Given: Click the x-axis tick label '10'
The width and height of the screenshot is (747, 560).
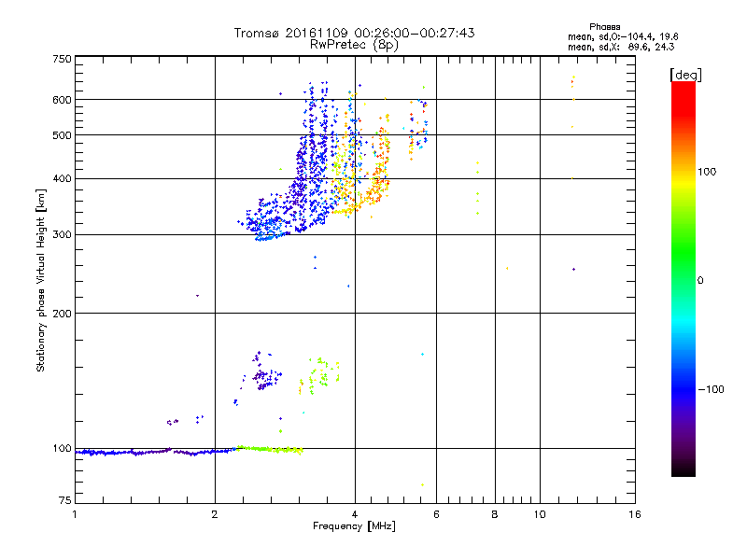Looking at the screenshot, I should (540, 514).
